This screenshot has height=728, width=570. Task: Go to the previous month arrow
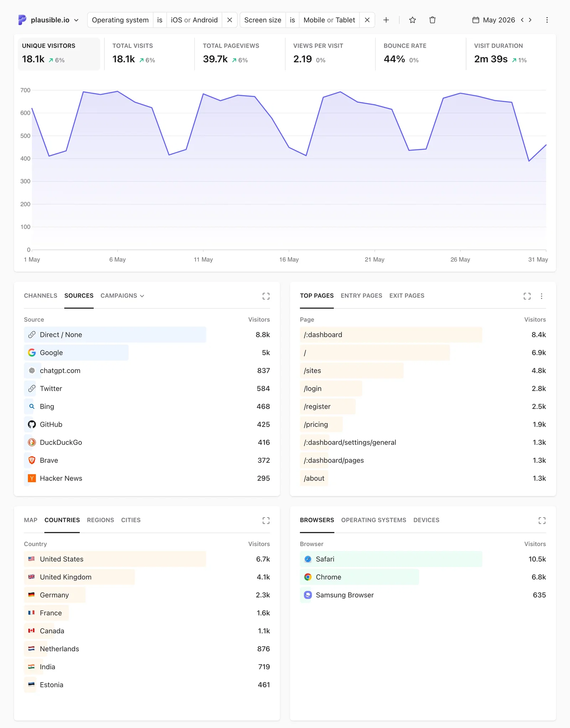click(x=522, y=20)
